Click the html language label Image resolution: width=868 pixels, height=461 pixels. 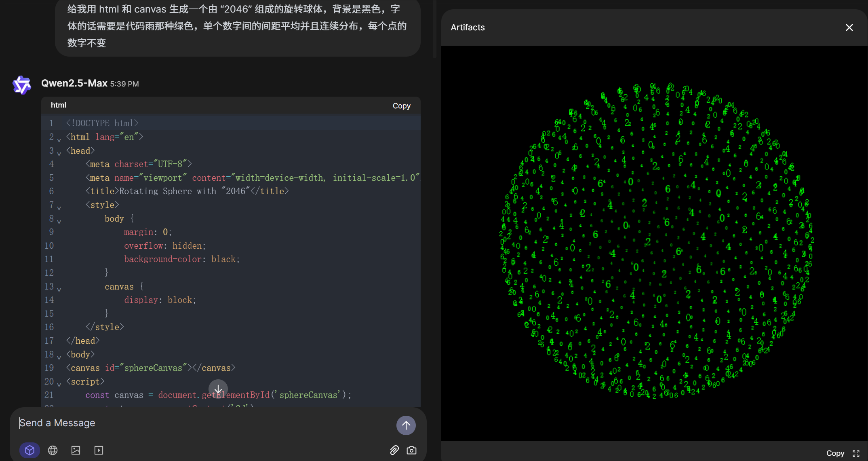59,105
